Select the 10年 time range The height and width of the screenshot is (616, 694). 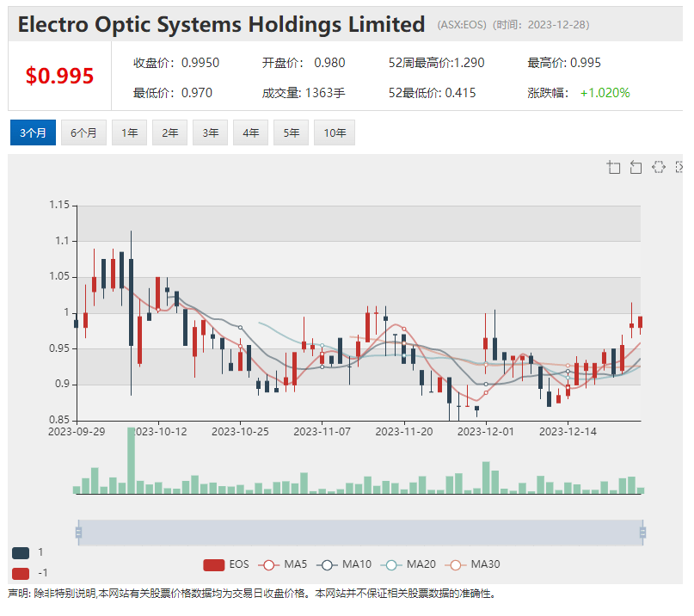pos(334,132)
